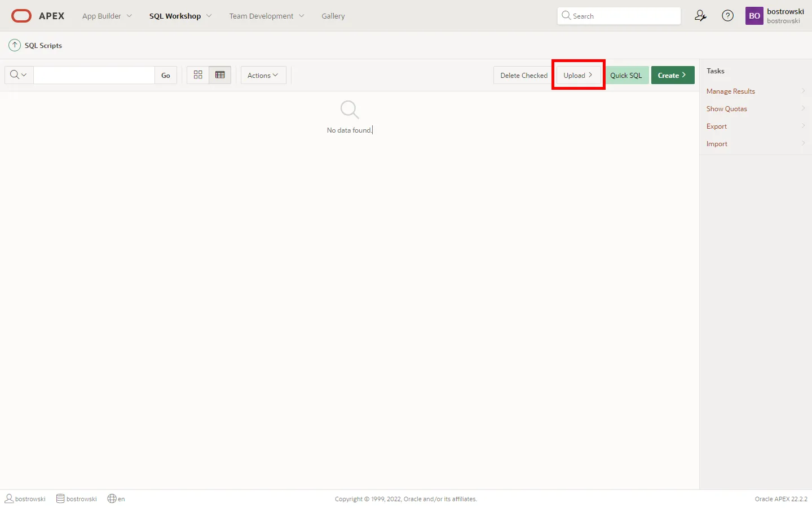Open the Help question mark icon
Image resolution: width=812 pixels, height=508 pixels.
point(728,16)
